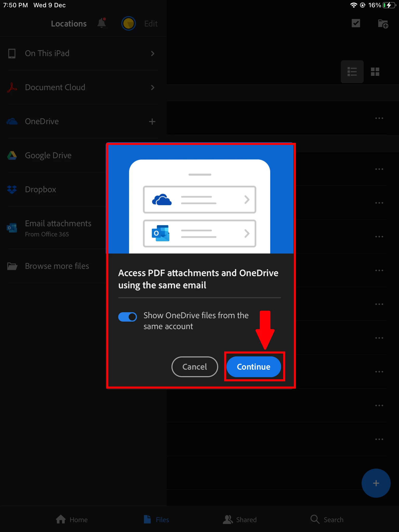Tap the battery indicator in status bar

389,5
